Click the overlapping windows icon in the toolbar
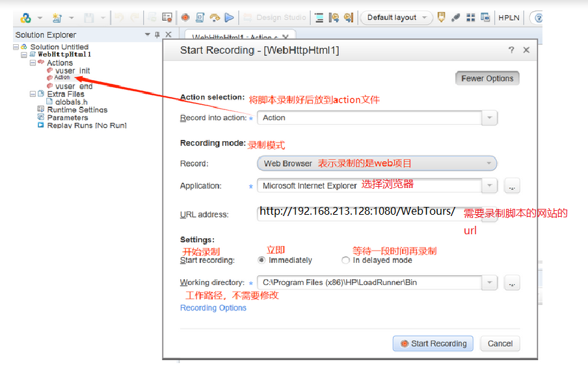This screenshot has width=588, height=367. [x=485, y=18]
